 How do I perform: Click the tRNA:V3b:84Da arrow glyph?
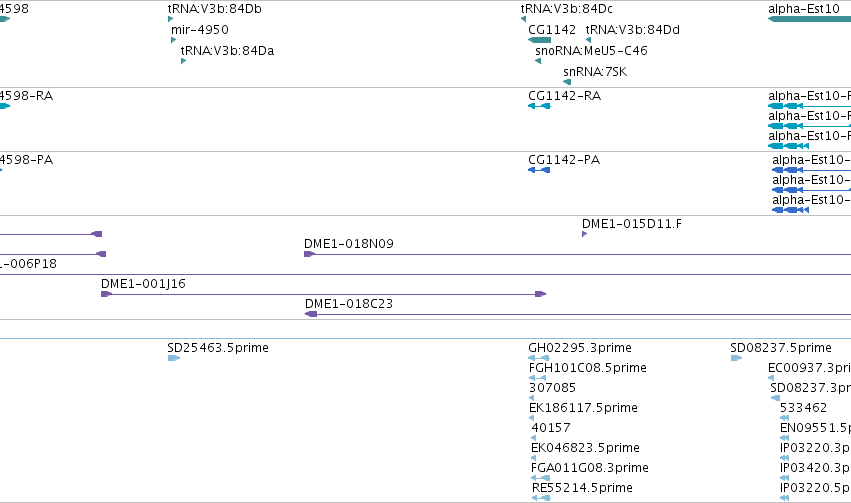[x=183, y=61]
